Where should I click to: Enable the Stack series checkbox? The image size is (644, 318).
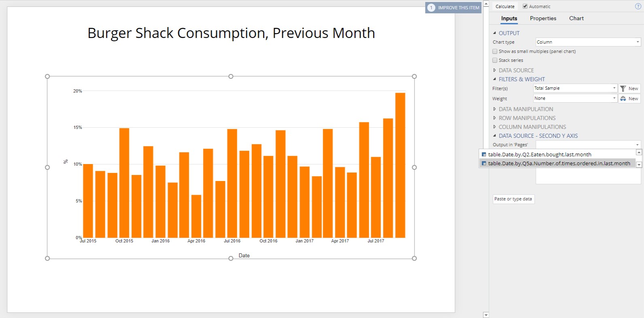[495, 60]
